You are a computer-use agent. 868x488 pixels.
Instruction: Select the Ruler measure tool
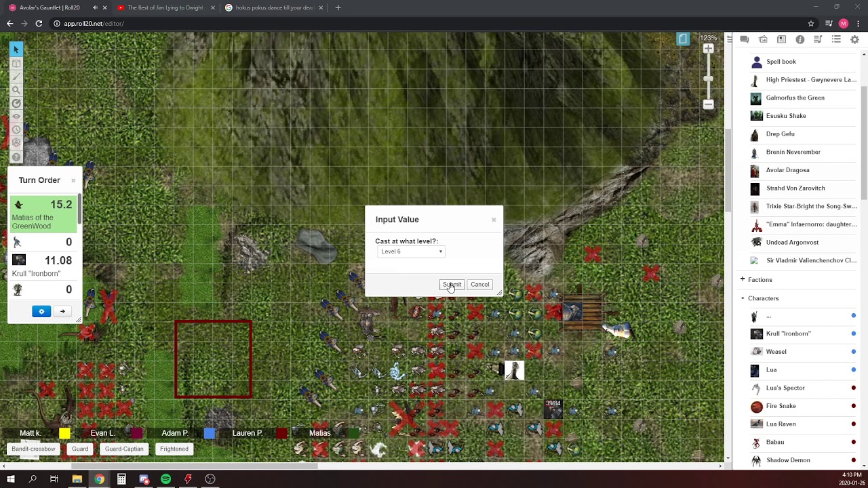[x=16, y=103]
